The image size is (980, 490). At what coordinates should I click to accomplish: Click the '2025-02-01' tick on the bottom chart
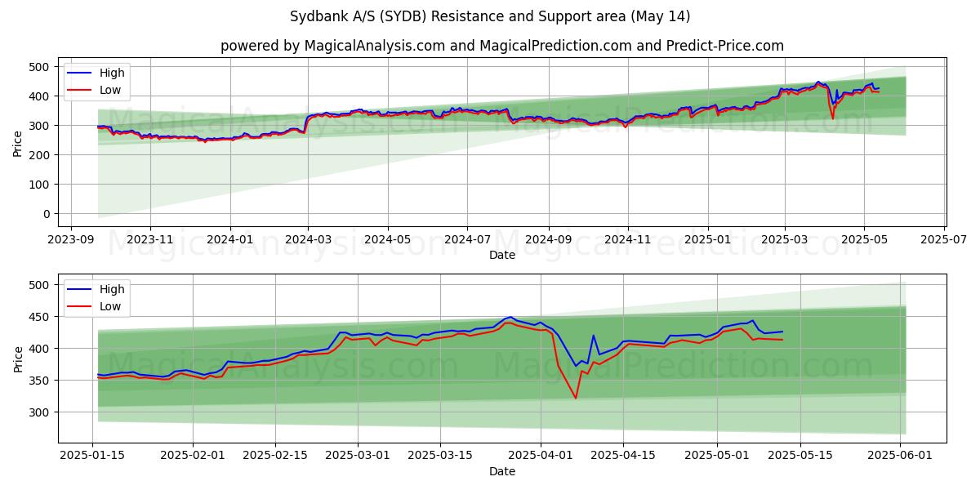(193, 455)
